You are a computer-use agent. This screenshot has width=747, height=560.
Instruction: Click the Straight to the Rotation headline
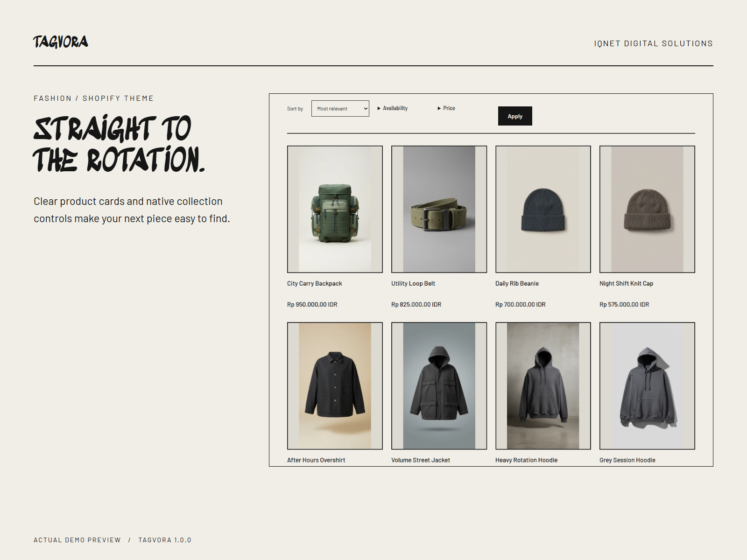pos(119,144)
